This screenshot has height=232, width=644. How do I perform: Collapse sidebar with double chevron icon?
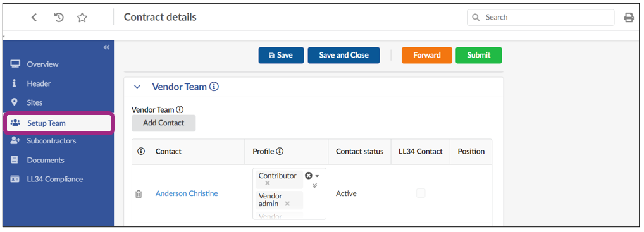click(106, 47)
